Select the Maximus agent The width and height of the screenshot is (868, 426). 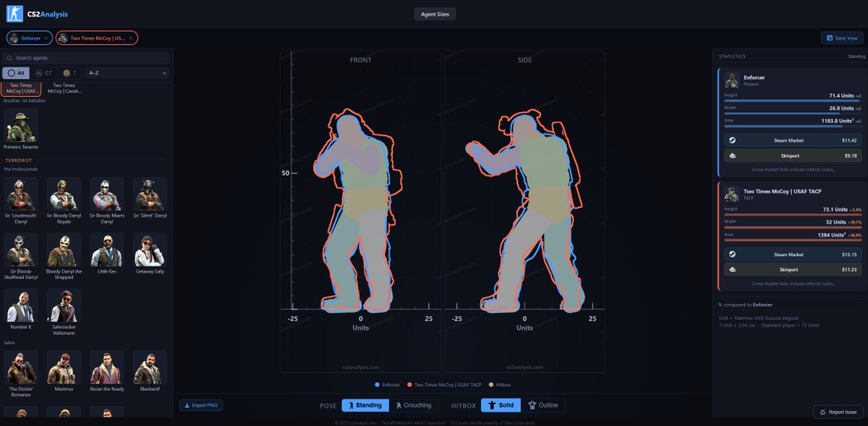(64, 370)
